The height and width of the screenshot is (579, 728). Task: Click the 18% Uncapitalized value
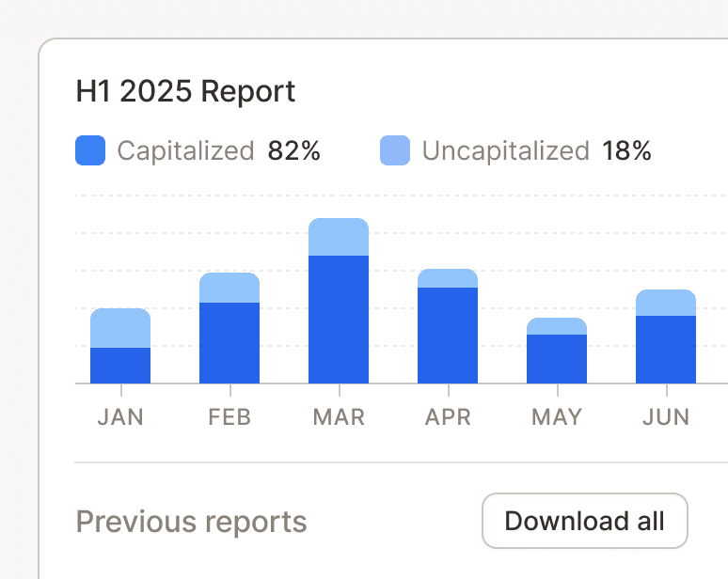[626, 150]
